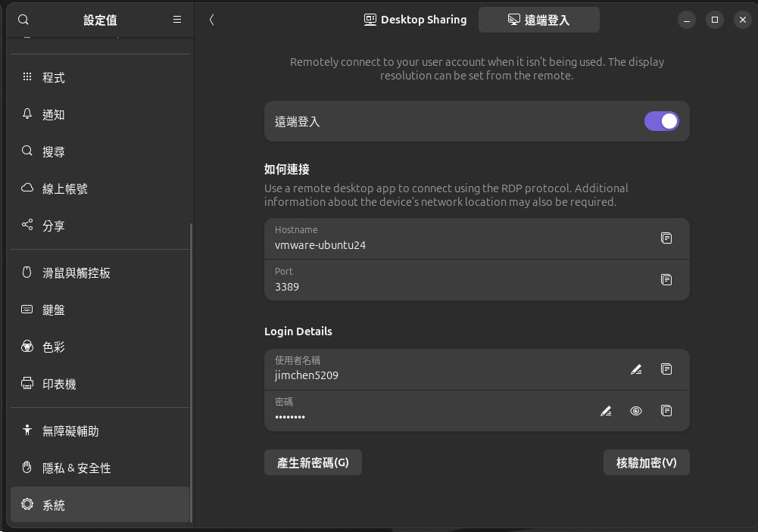The width and height of the screenshot is (758, 532).
Task: Open 隱私 & 安全性 settings
Action: click(76, 468)
